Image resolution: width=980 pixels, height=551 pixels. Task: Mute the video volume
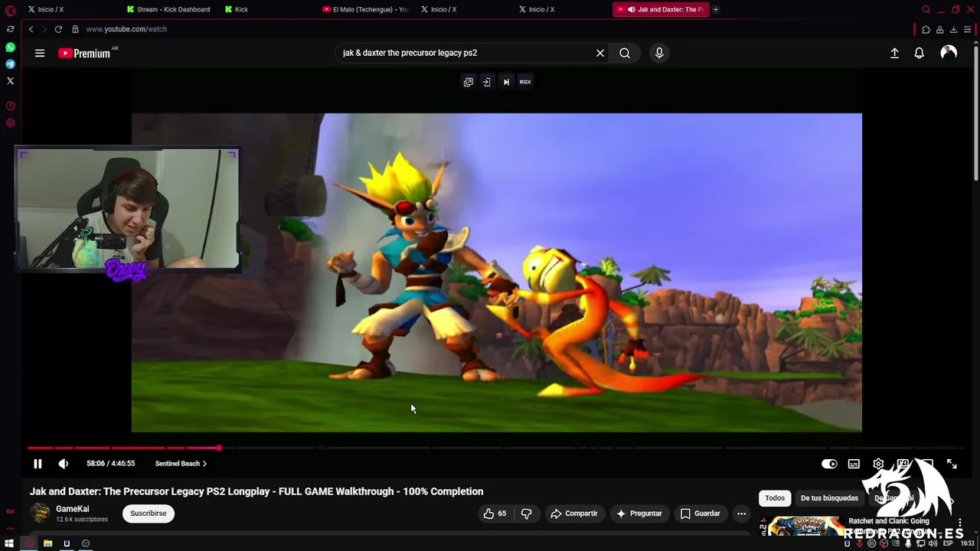[64, 464]
